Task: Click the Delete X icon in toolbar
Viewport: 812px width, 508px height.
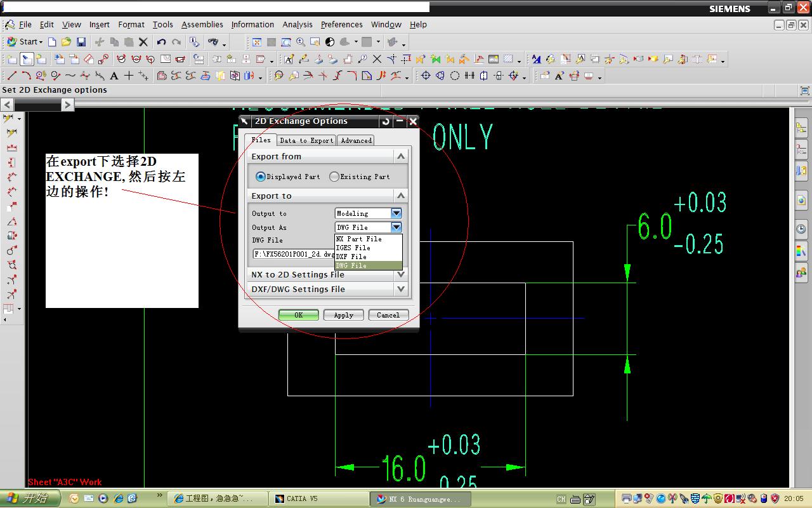Action: (143, 42)
